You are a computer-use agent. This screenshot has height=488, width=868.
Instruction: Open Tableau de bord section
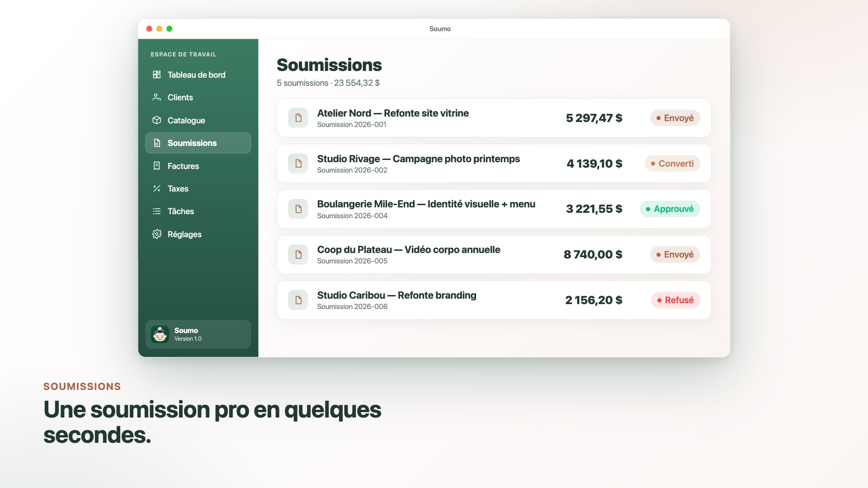click(198, 75)
